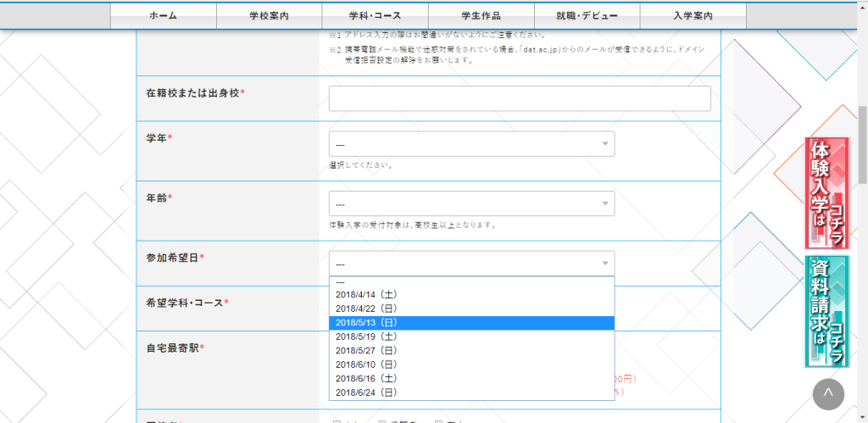Click the scroll-to-top arrow button
The height and width of the screenshot is (423, 868).
pos(828,393)
